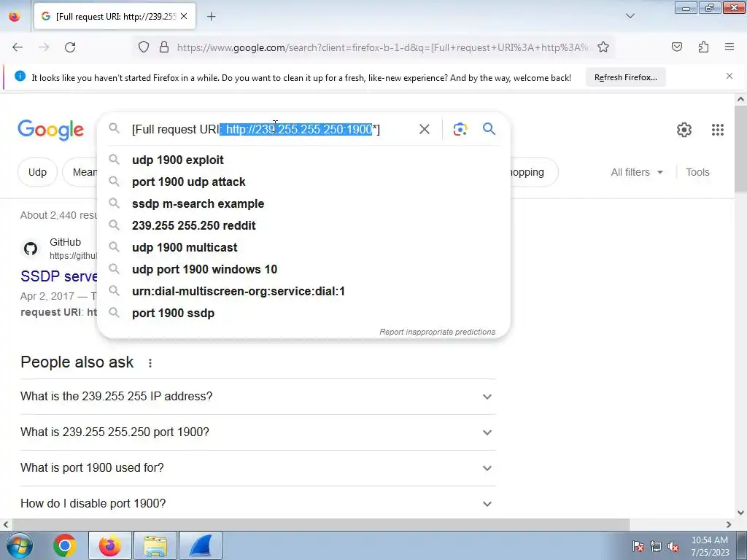This screenshot has width=747, height=560.
Task: Click the tracking protection shield icon
Action: 144,47
